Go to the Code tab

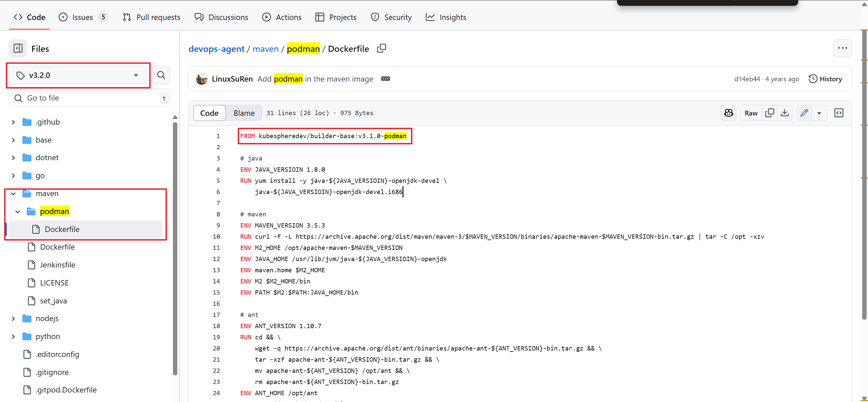[x=29, y=17]
